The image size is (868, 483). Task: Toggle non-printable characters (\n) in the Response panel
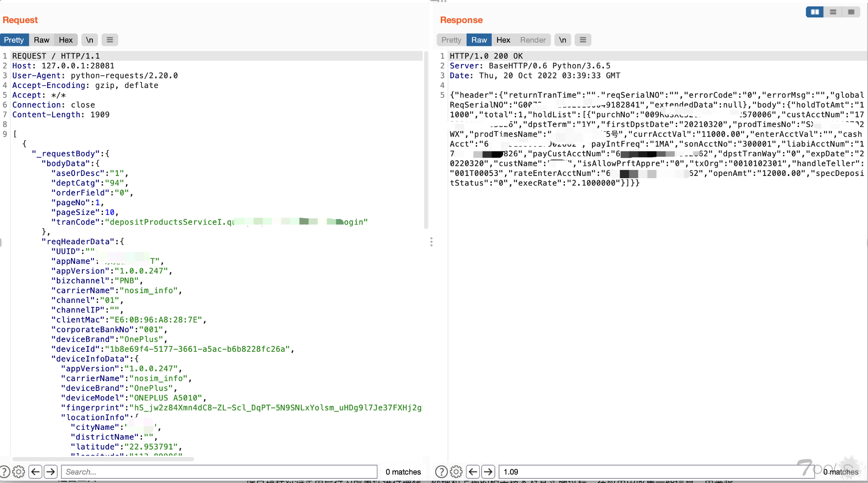tap(563, 40)
